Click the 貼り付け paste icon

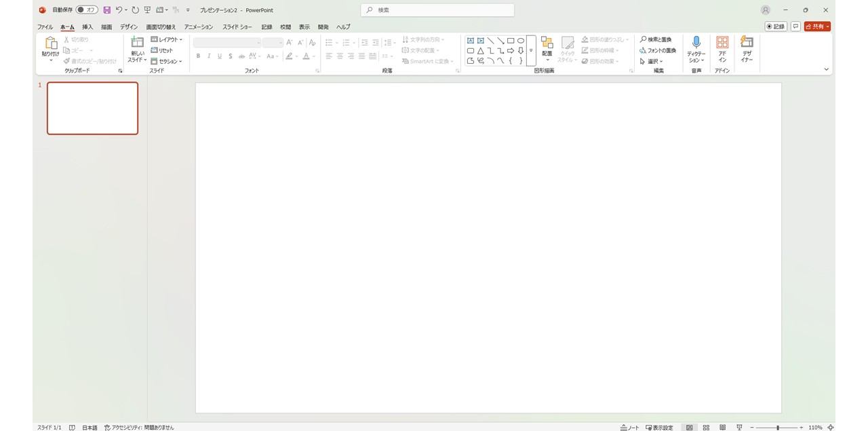(51, 43)
